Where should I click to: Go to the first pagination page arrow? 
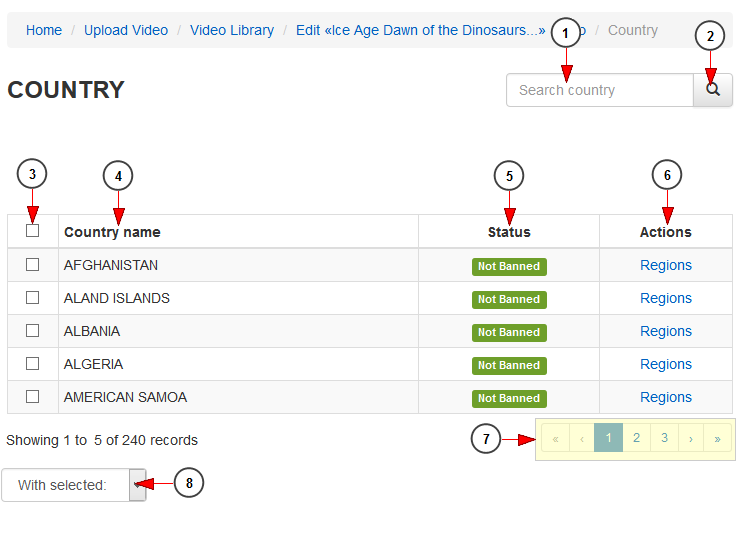555,438
